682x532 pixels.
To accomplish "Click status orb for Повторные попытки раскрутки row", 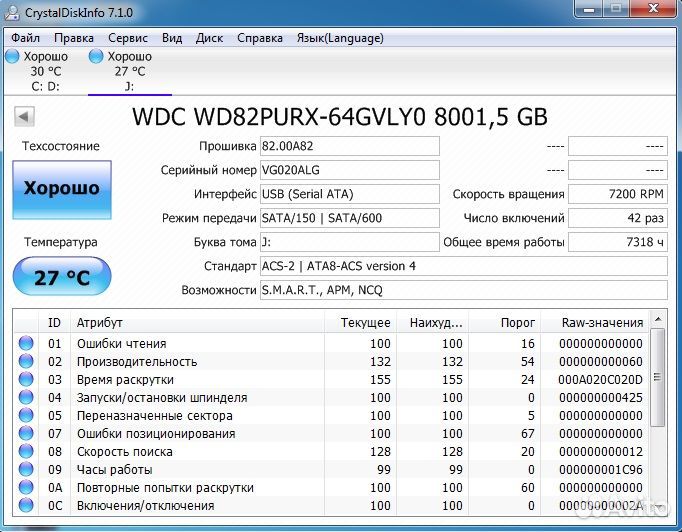I will 26,487.
